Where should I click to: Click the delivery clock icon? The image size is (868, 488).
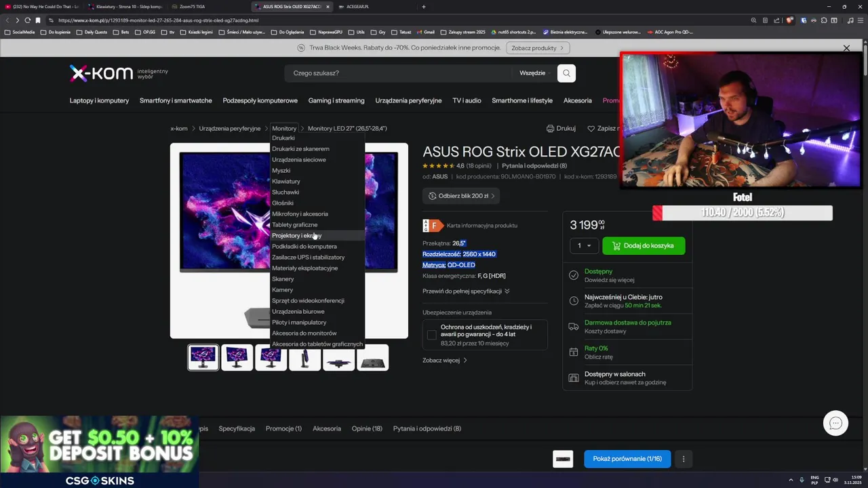pos(574,301)
